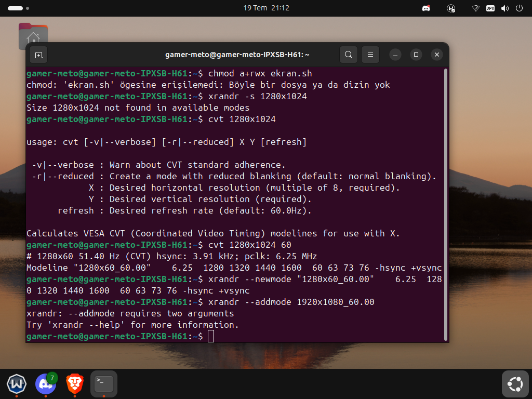Click the 'cvt 1280x1024 60' command

point(250,245)
